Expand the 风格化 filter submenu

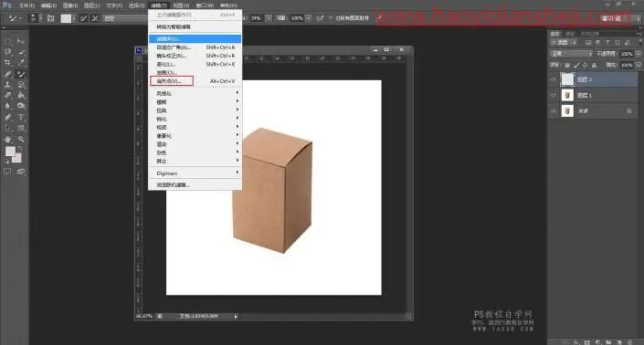[x=195, y=93]
